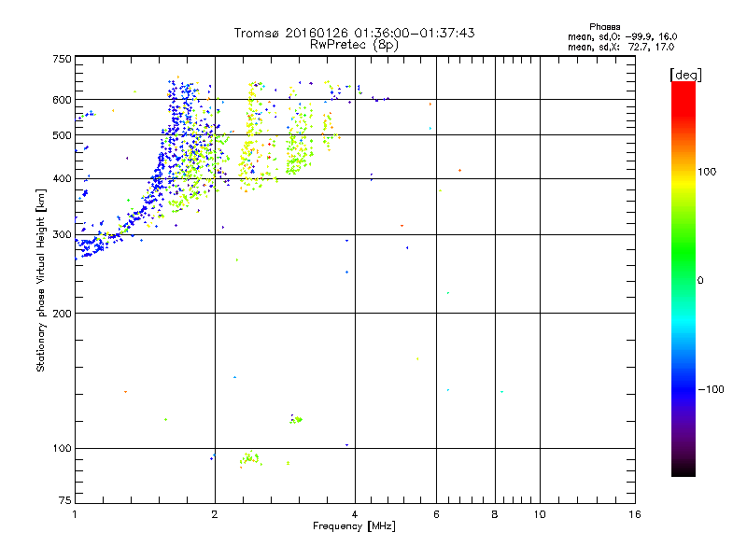Click the 'Frequency [MHz]' axis title
The height and width of the screenshot is (560, 747).
click(x=354, y=526)
